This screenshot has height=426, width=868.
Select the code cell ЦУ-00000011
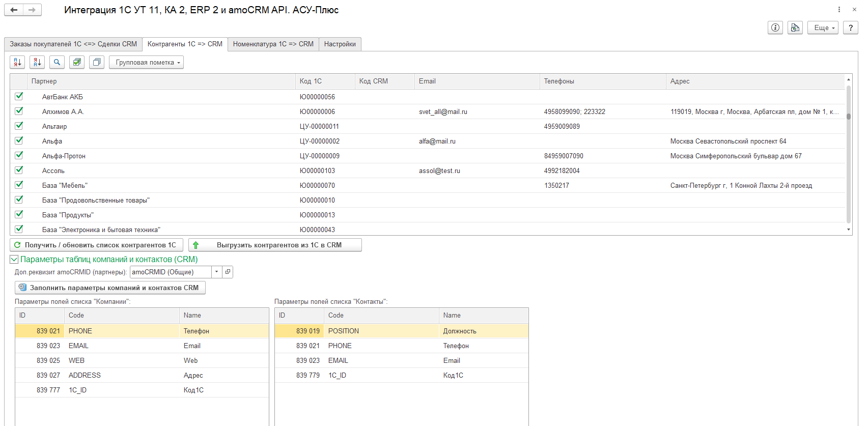click(x=325, y=126)
